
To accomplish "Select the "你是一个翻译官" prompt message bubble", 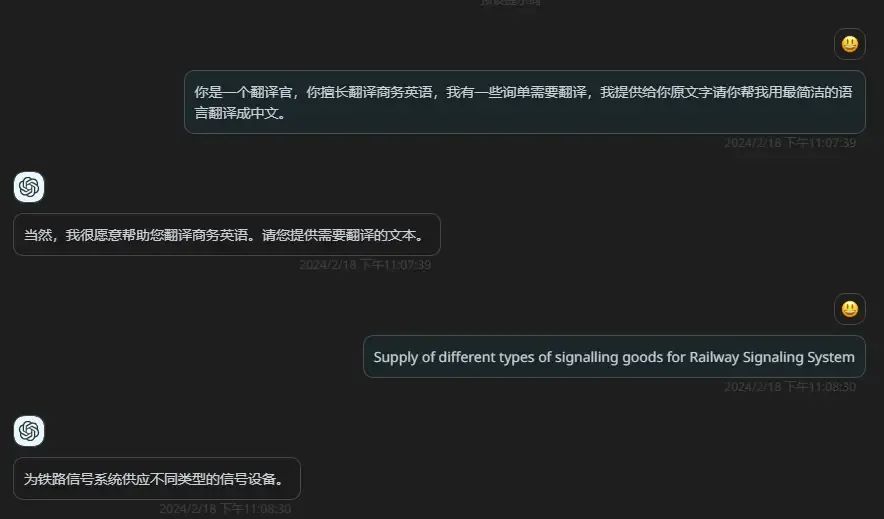I will click(525, 102).
